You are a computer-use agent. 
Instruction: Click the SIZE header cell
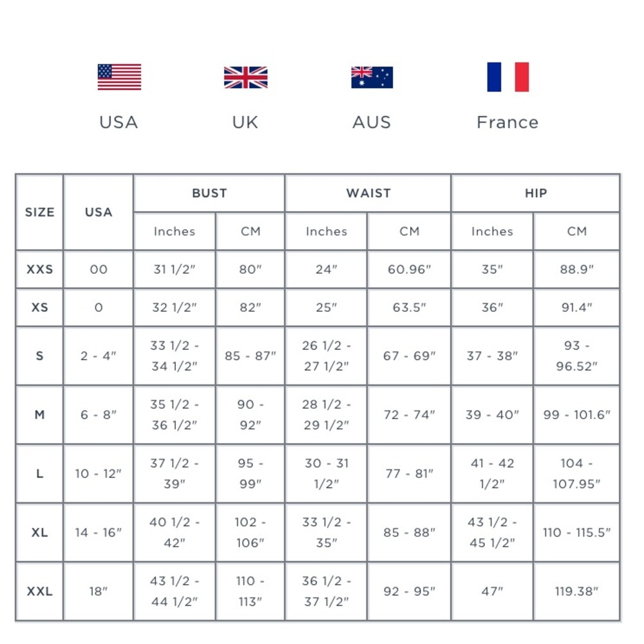point(40,212)
